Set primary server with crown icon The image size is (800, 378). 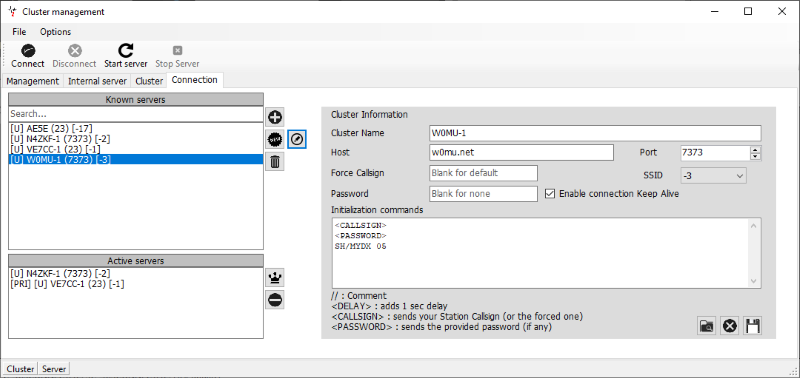[274, 278]
